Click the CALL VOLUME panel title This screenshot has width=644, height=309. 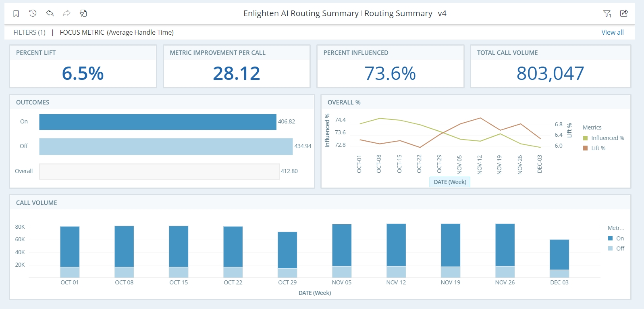coord(37,203)
